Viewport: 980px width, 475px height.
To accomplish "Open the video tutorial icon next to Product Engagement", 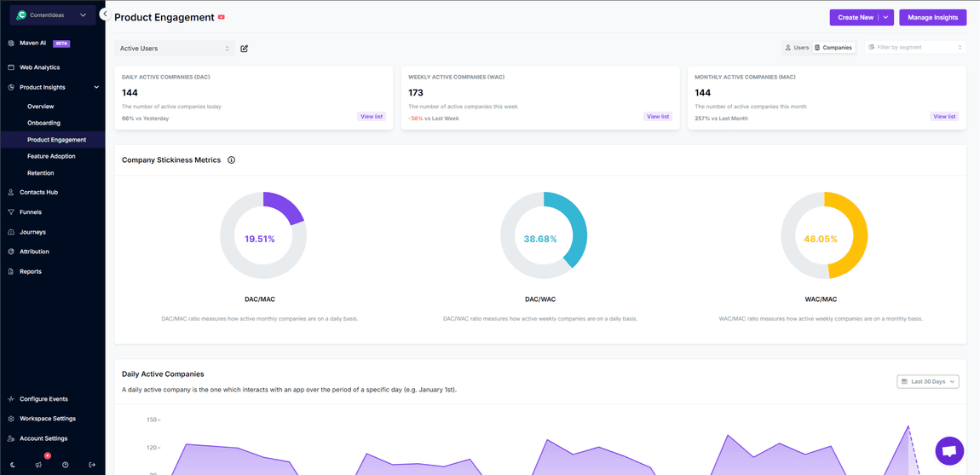I will [222, 17].
